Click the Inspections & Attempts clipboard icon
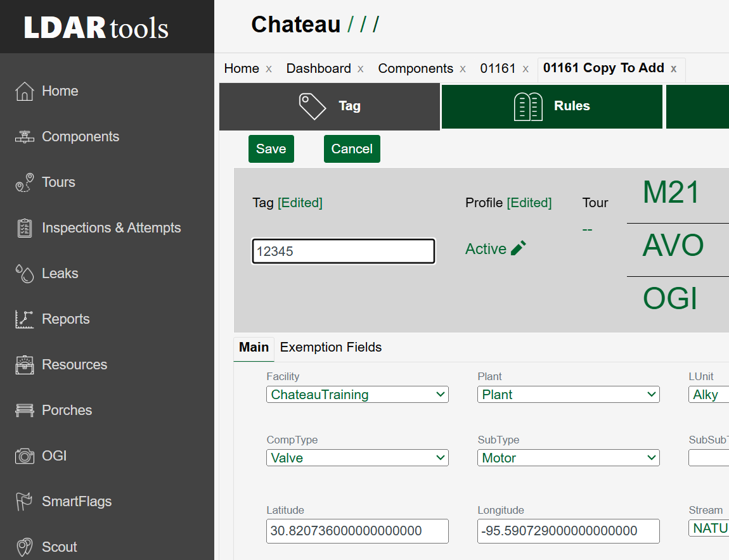 click(25, 227)
